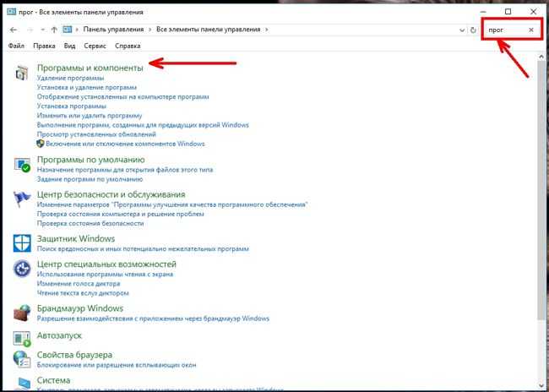Click the Programs and Components icon
Viewport: 549px width, 392px height.
click(22, 73)
